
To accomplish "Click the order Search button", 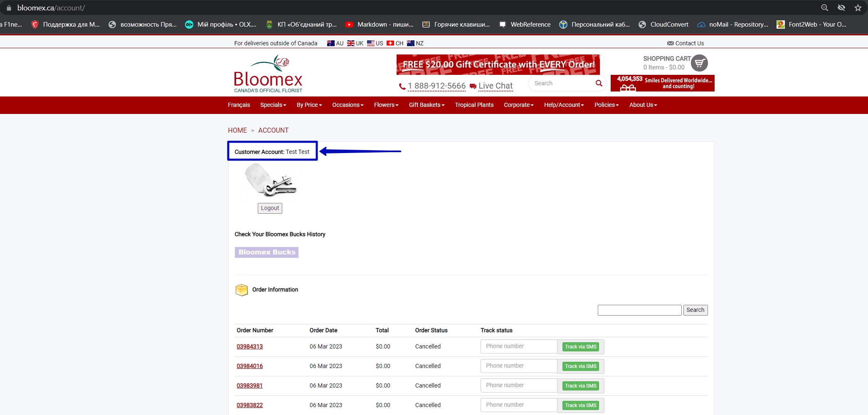I will click(x=695, y=310).
